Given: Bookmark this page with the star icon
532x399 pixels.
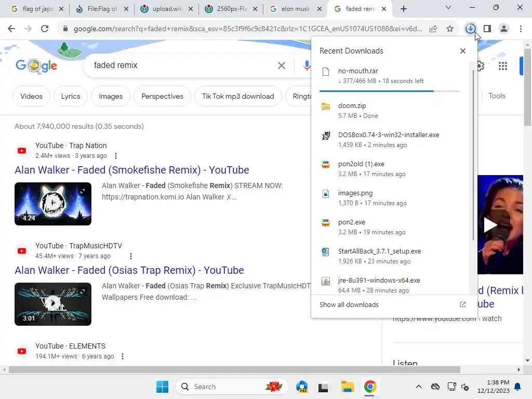Looking at the screenshot, I should [450, 29].
